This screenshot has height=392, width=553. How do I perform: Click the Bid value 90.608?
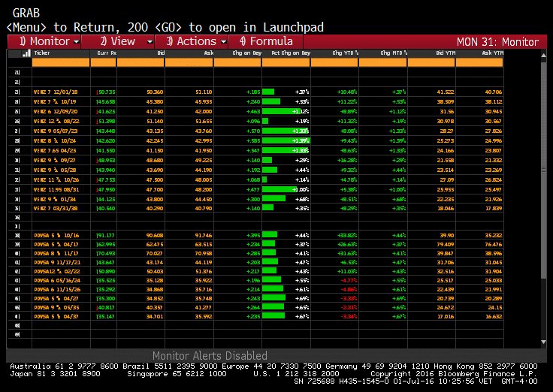coord(155,236)
